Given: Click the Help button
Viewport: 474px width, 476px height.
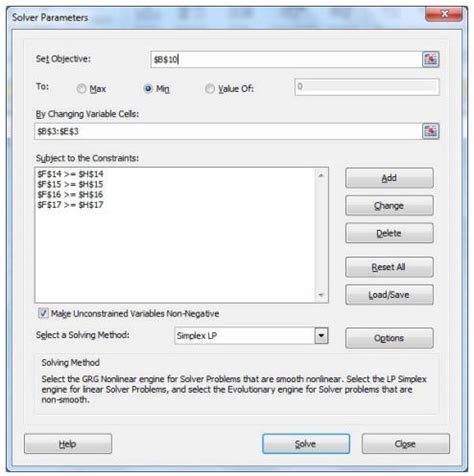Looking at the screenshot, I should click(68, 444).
